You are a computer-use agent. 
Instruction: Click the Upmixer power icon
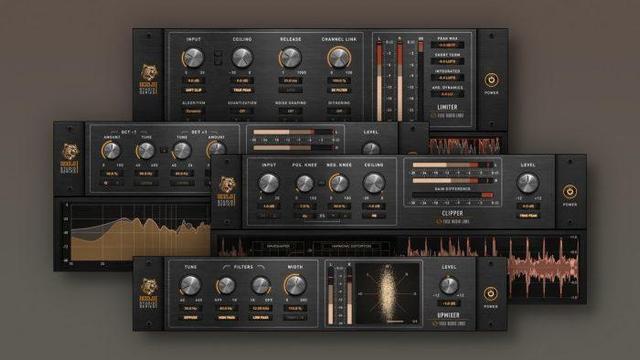(490, 294)
